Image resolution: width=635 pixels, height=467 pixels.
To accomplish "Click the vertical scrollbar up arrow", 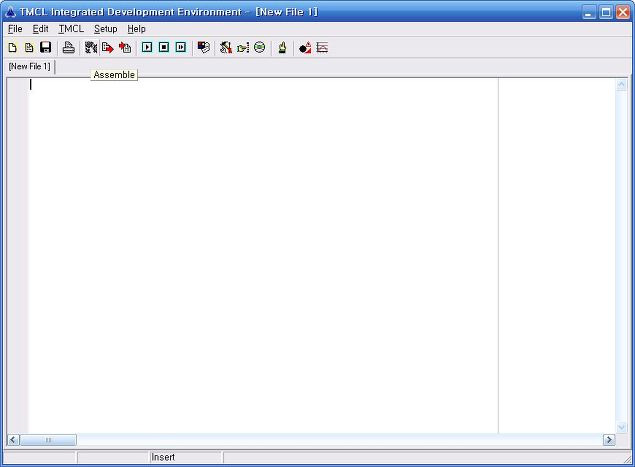I will coord(621,85).
